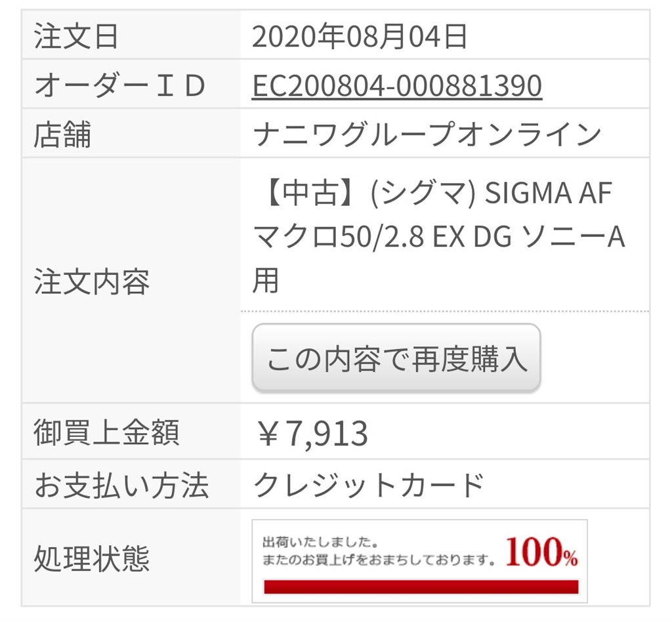The width and height of the screenshot is (672, 622).
Task: Click the 【中古】 tag in product name
Action: coord(306,194)
